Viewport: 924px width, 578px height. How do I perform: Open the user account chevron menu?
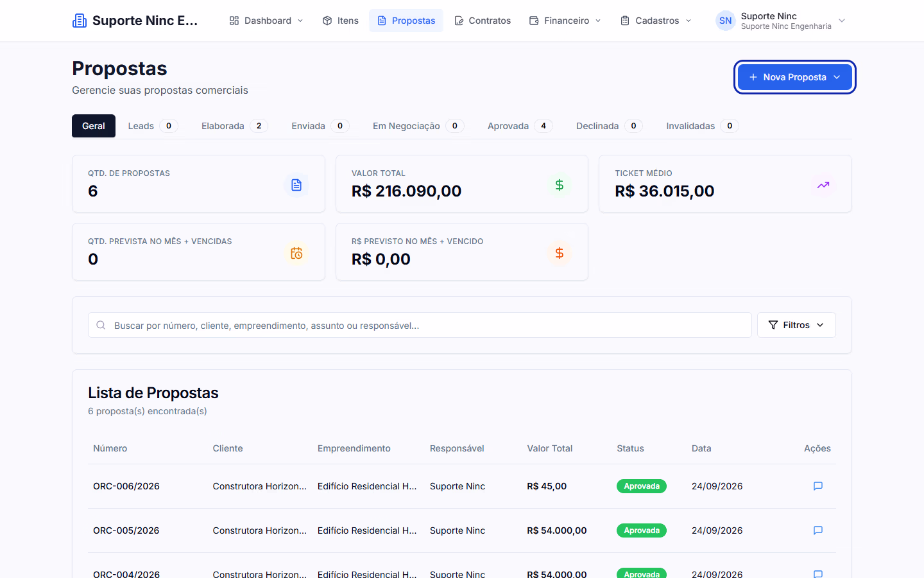pos(842,21)
